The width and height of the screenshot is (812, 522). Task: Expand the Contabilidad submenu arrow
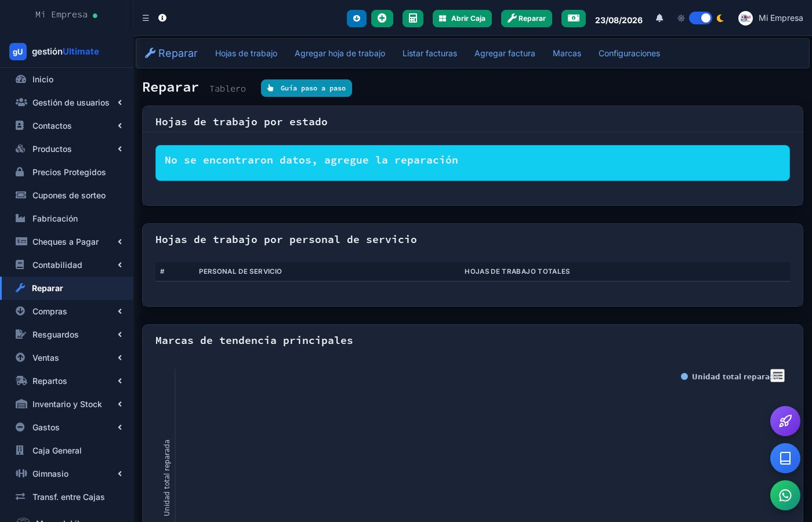coord(120,265)
